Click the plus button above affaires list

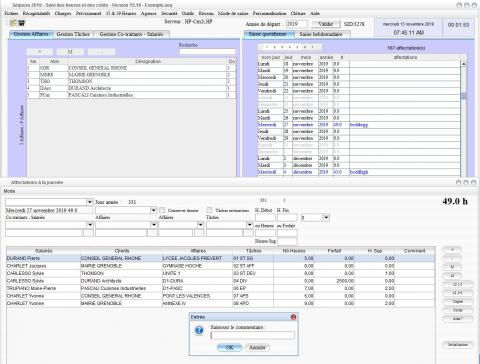(x=40, y=52)
